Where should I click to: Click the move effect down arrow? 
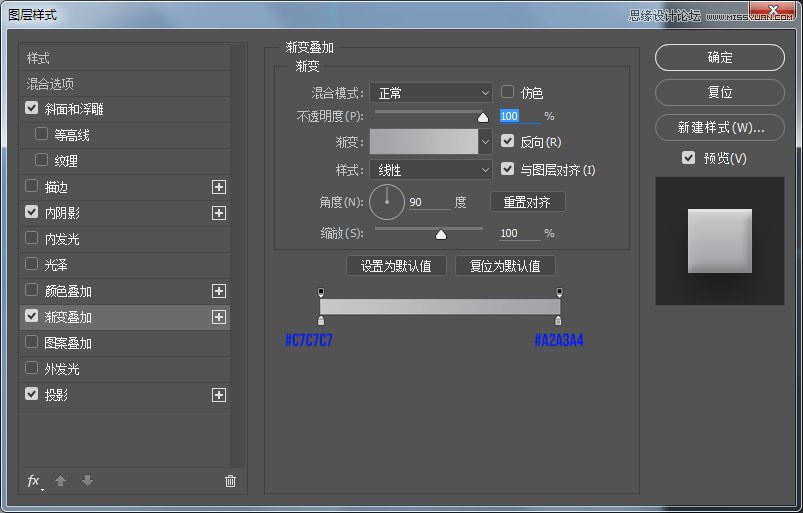coord(88,481)
